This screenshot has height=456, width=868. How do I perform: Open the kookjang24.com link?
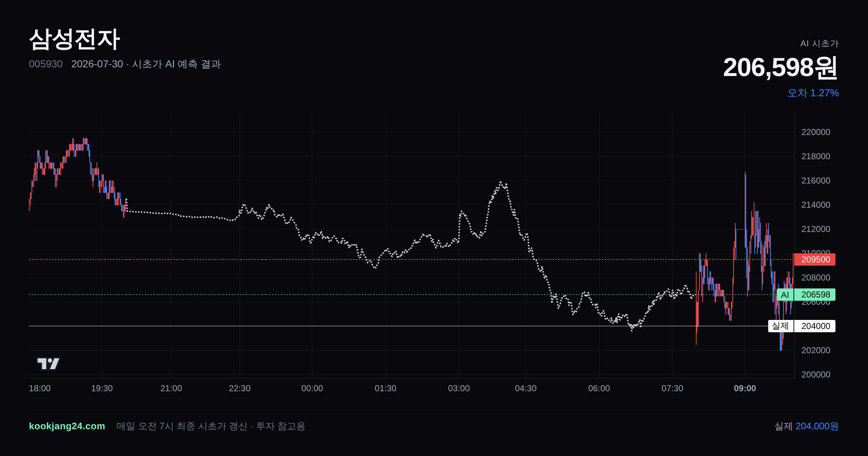67,426
